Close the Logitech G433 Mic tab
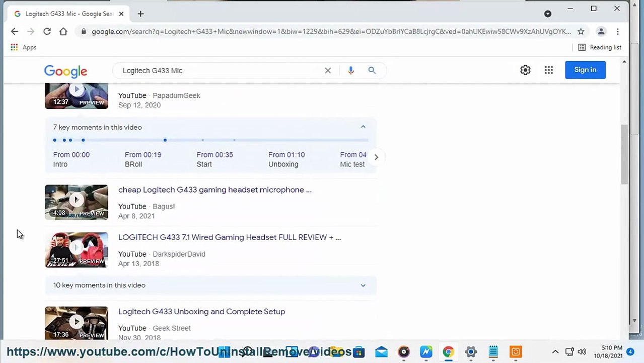This screenshot has height=363, width=644. pyautogui.click(x=121, y=14)
